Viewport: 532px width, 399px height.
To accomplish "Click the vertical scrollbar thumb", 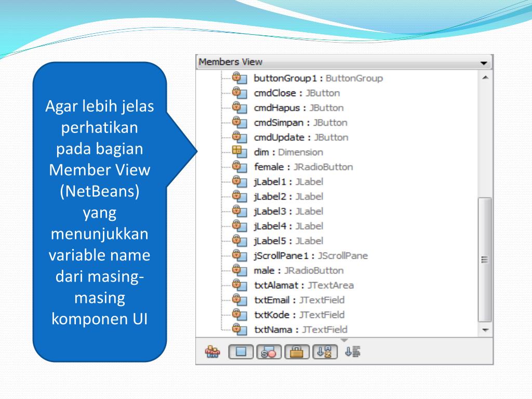I will (x=485, y=260).
